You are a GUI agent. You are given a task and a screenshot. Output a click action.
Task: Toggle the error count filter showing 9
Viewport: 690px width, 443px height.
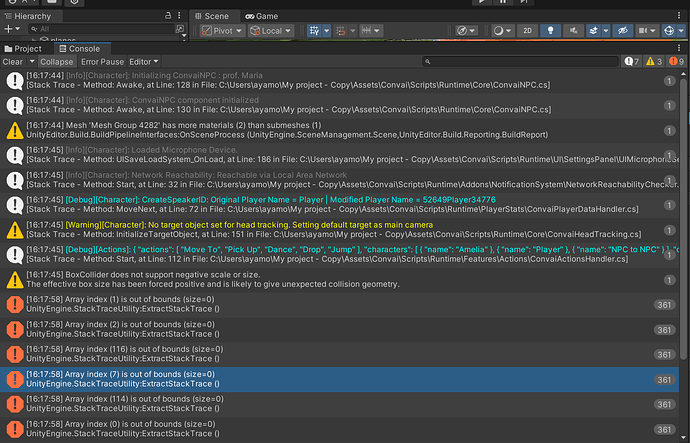(674, 62)
